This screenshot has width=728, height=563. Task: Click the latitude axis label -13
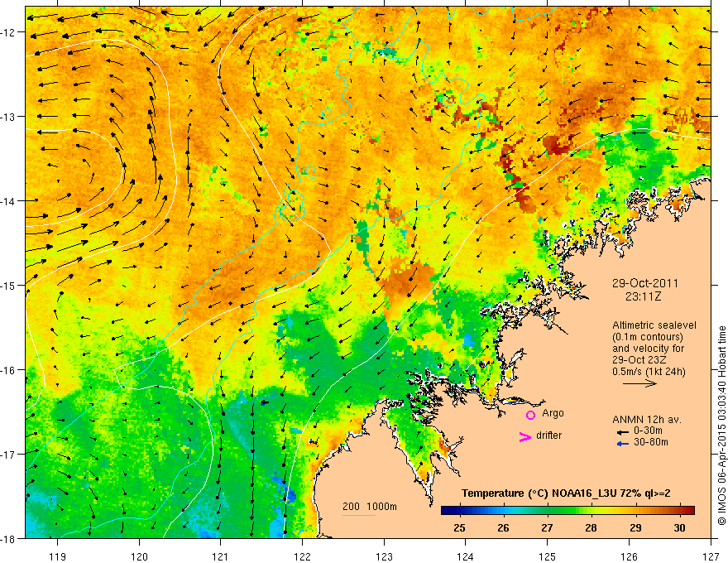[x=8, y=117]
